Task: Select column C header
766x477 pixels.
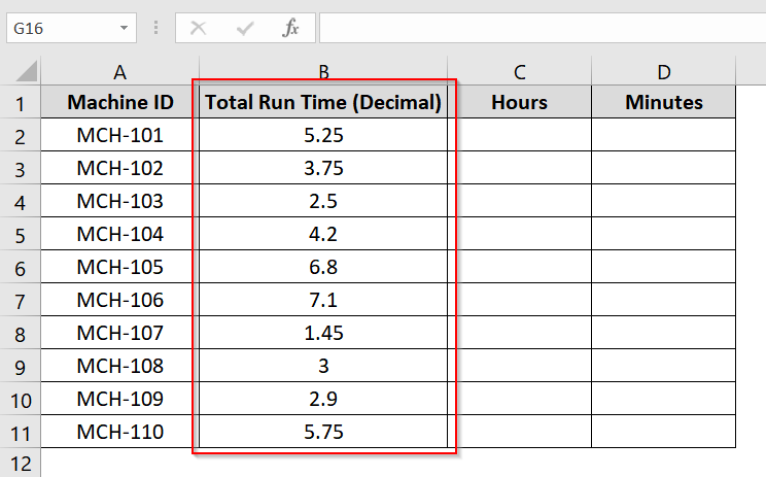Action: [519, 72]
